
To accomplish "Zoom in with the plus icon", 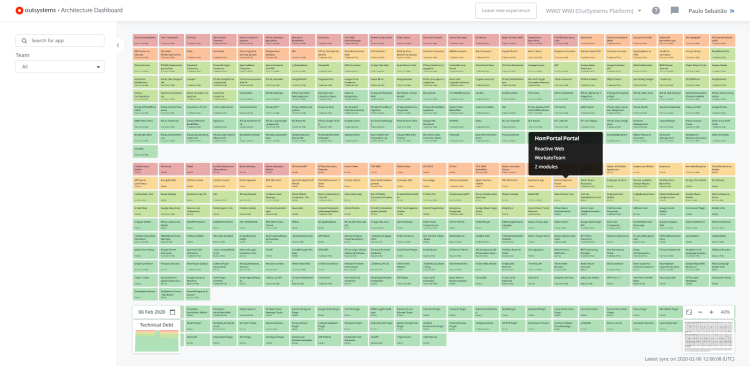I will [711, 312].
